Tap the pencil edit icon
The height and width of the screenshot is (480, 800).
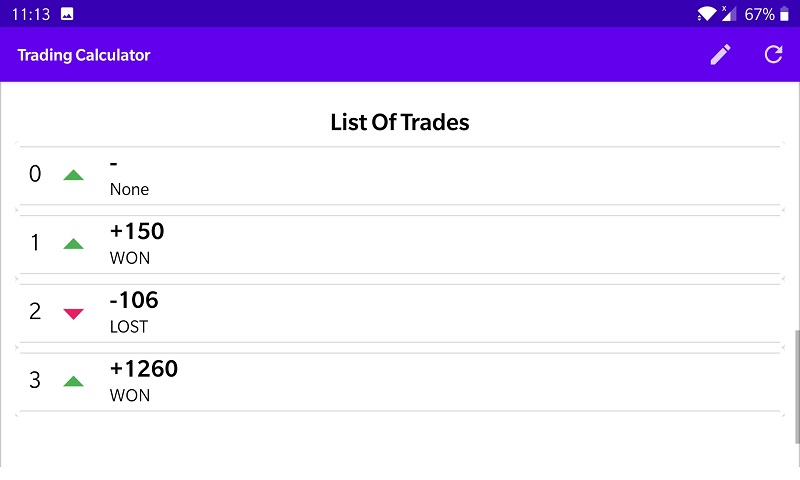(x=720, y=55)
